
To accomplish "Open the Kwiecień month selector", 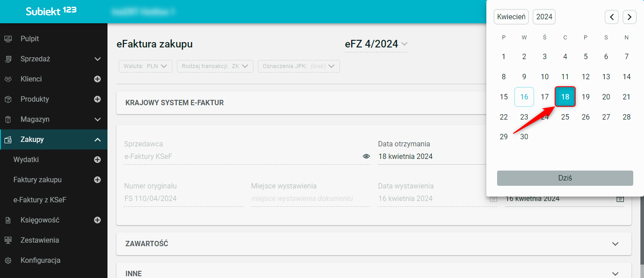I will [511, 17].
